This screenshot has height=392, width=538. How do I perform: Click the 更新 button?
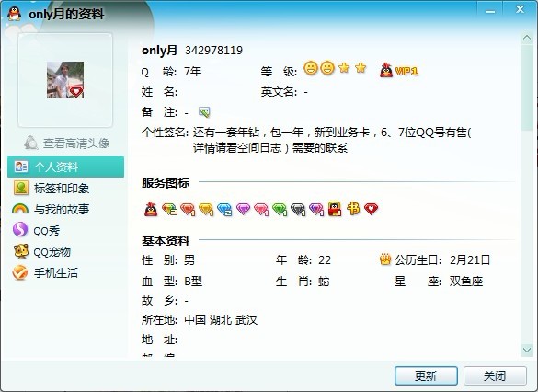pos(426,375)
